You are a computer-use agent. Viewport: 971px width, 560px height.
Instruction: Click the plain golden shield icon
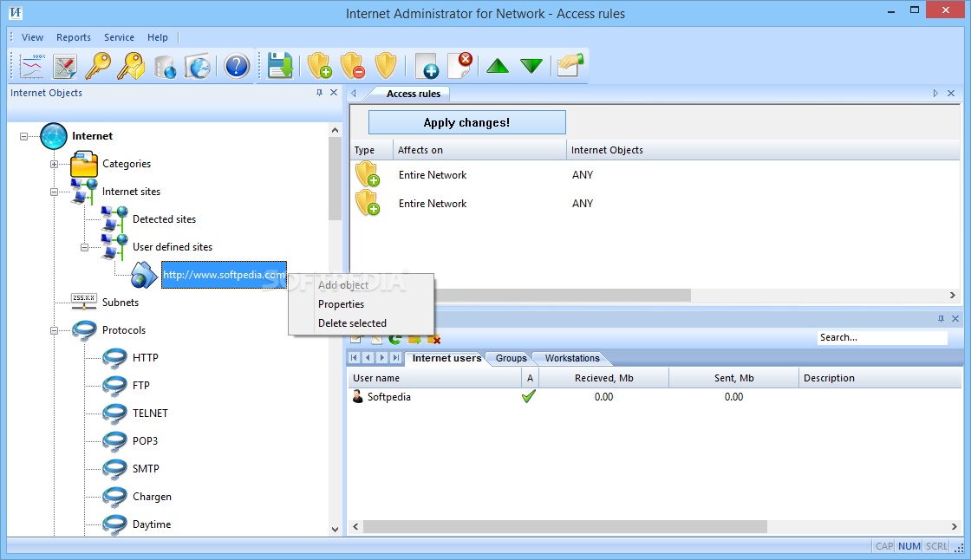coord(386,66)
